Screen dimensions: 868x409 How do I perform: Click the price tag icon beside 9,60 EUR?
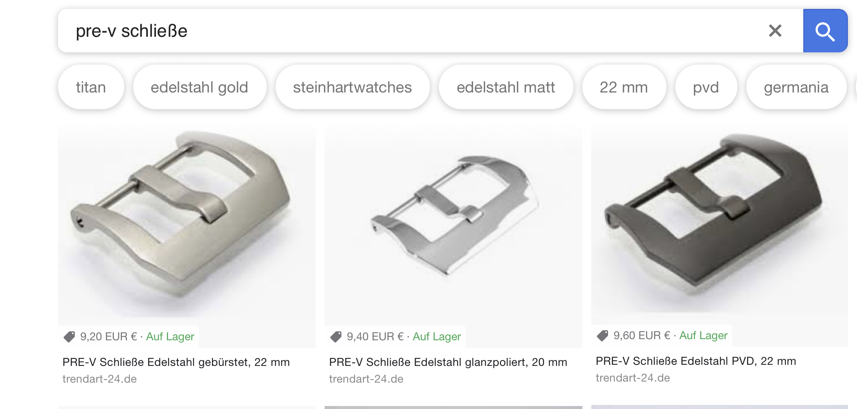coord(602,335)
